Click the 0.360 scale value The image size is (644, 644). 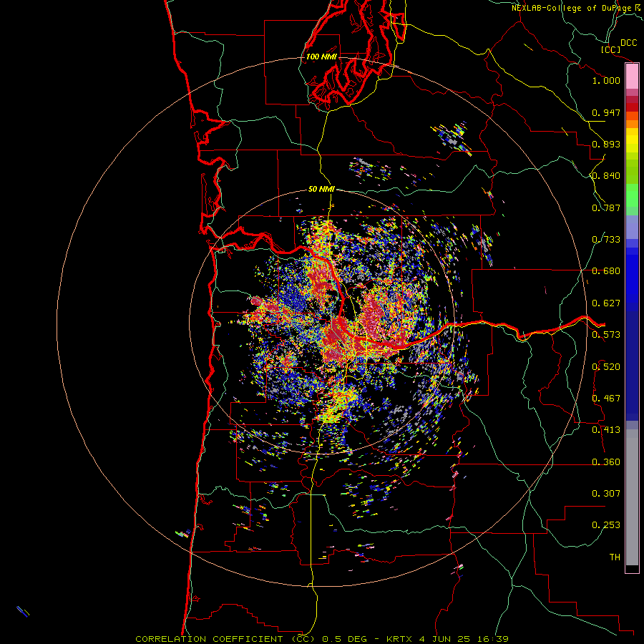point(606,462)
